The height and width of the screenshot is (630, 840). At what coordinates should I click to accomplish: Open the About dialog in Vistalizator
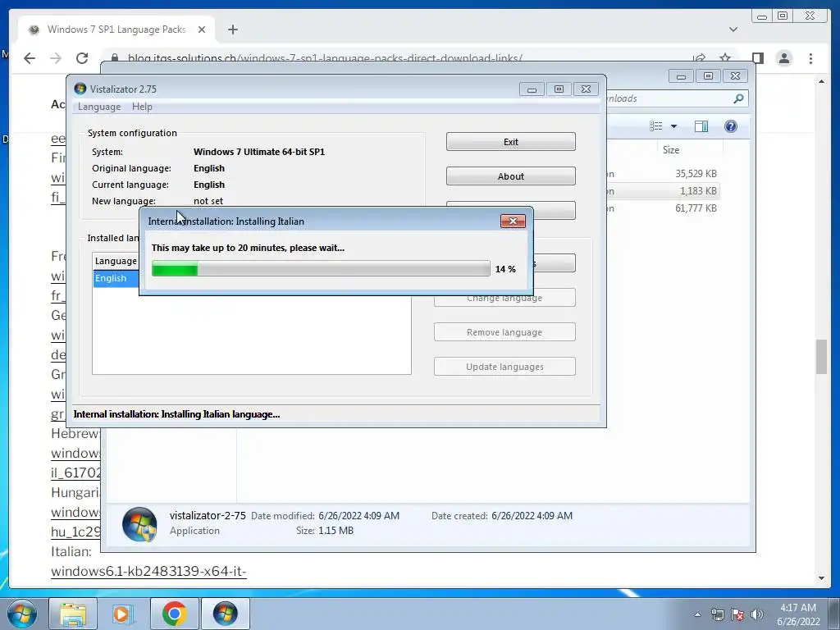510,176
